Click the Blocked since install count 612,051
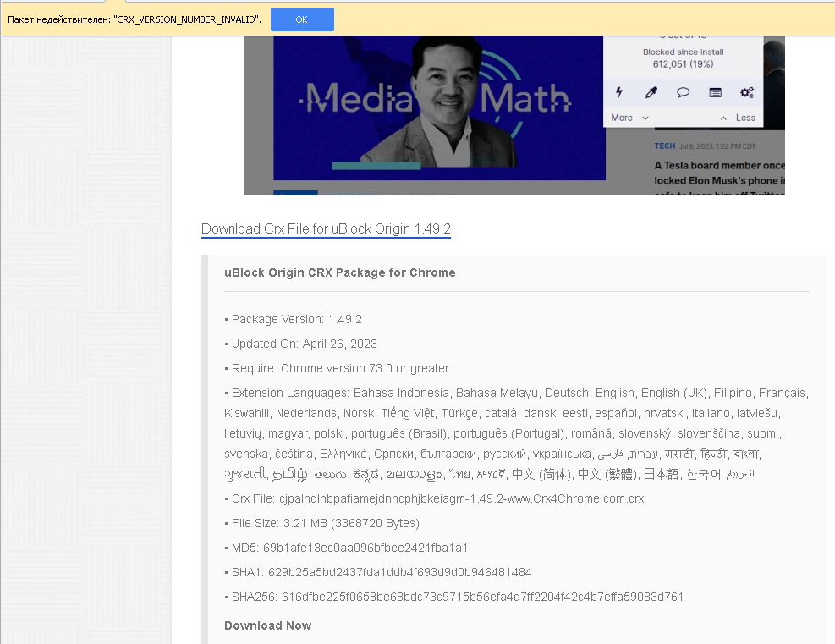This screenshot has height=644, width=835. point(684,64)
